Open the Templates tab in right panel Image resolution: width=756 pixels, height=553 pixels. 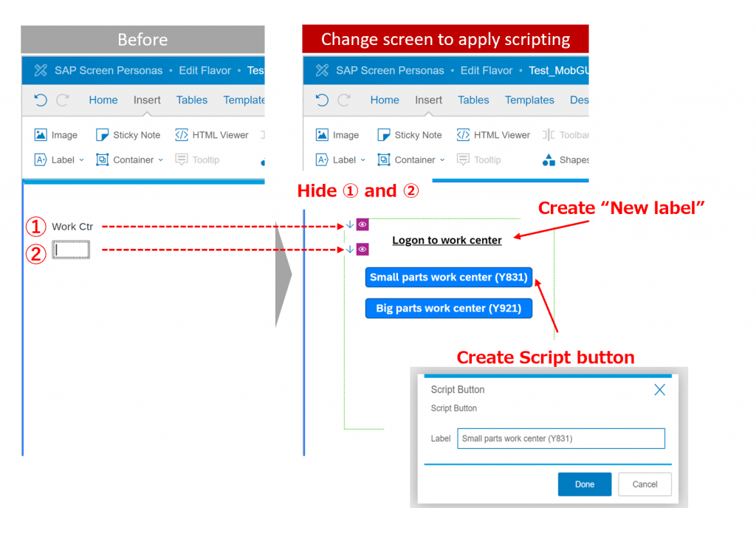tap(529, 100)
